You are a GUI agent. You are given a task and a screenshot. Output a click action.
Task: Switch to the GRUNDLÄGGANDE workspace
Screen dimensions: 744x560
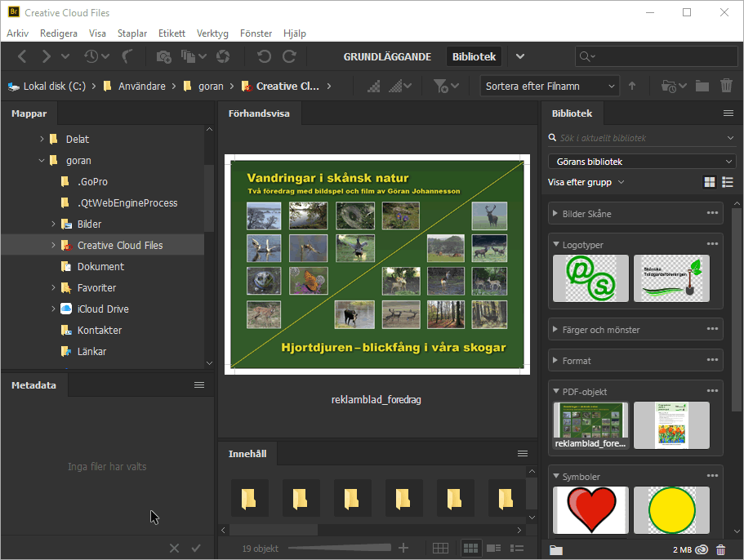387,57
